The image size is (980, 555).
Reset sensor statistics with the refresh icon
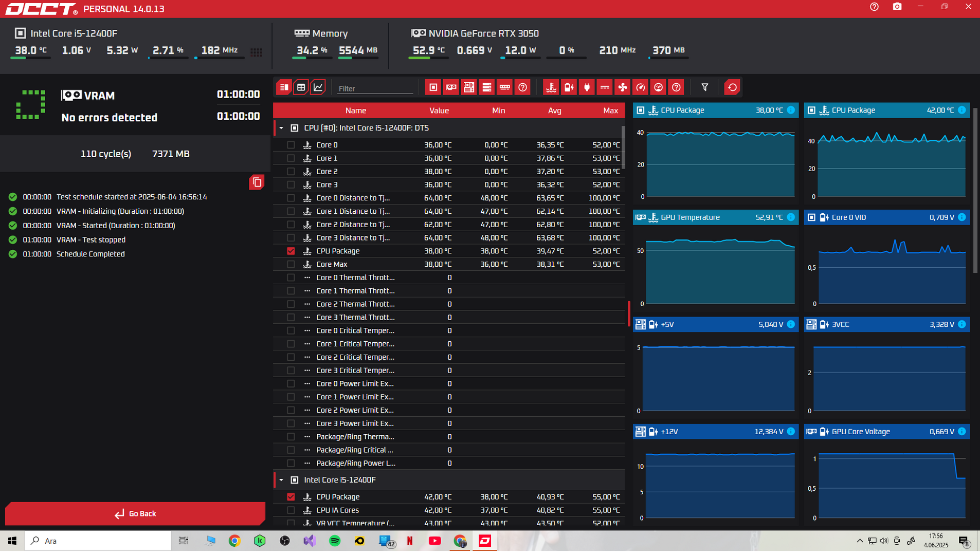click(x=732, y=87)
